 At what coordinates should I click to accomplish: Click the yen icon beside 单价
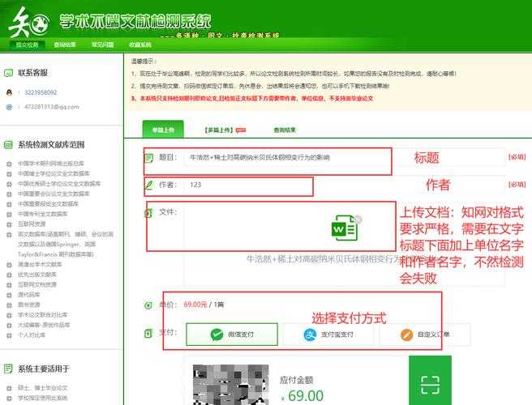tap(148, 305)
